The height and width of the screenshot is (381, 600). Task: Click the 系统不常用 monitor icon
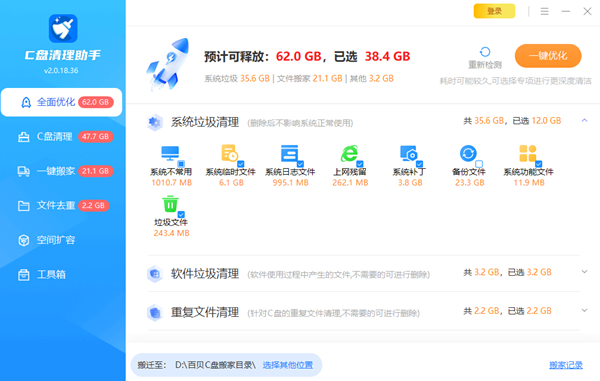(x=170, y=153)
